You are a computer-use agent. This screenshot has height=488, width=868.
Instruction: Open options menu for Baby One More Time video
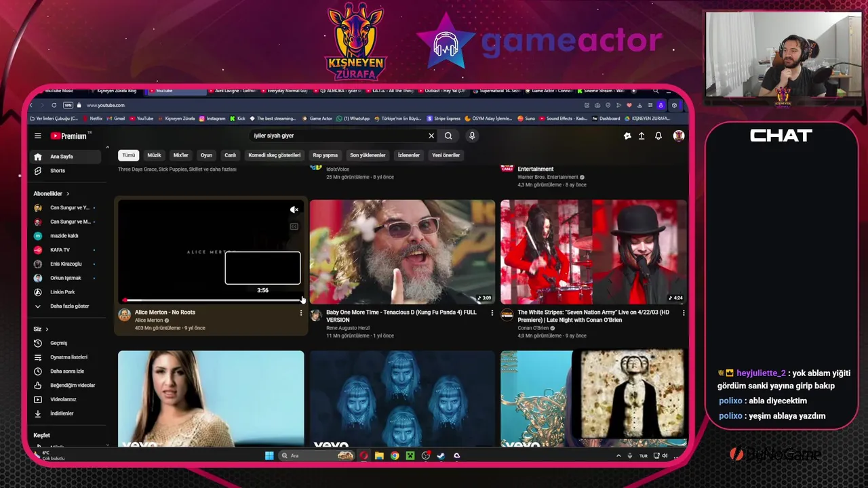pos(492,312)
